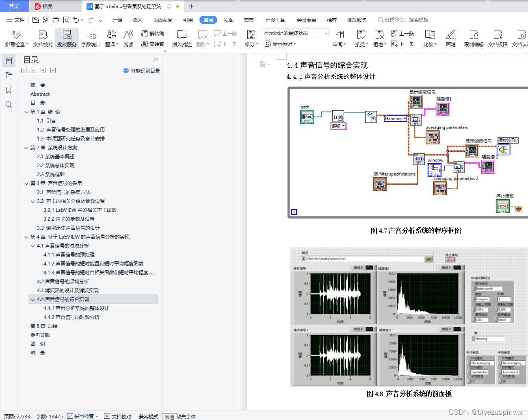Open the bookmark panel in sidebar
The height and width of the screenshot is (420, 528).
pyautogui.click(x=9, y=90)
